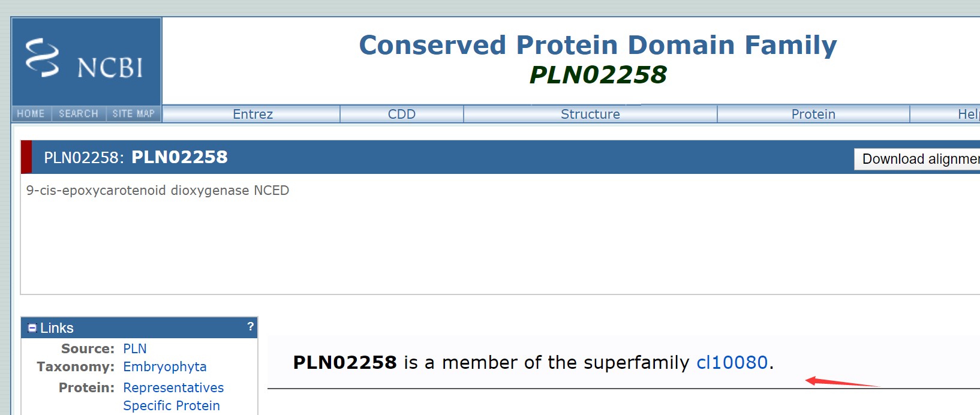The height and width of the screenshot is (415, 980).
Task: Open the SEARCH navigation item
Action: coord(79,114)
